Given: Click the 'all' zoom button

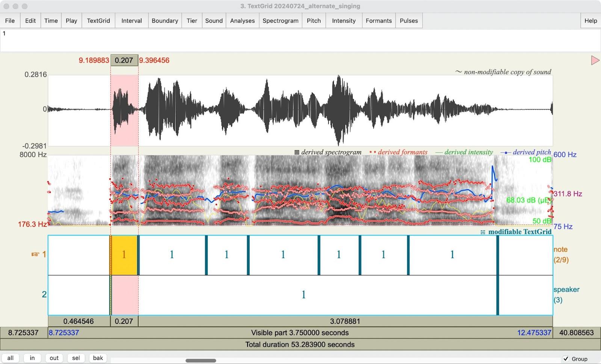Looking at the screenshot, I should (x=11, y=358).
